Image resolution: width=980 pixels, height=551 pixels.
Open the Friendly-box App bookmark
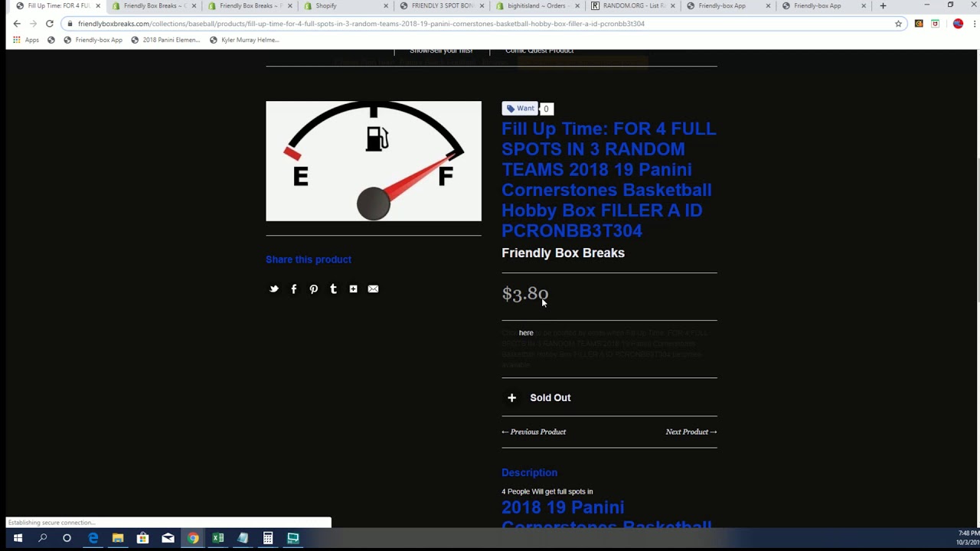93,40
